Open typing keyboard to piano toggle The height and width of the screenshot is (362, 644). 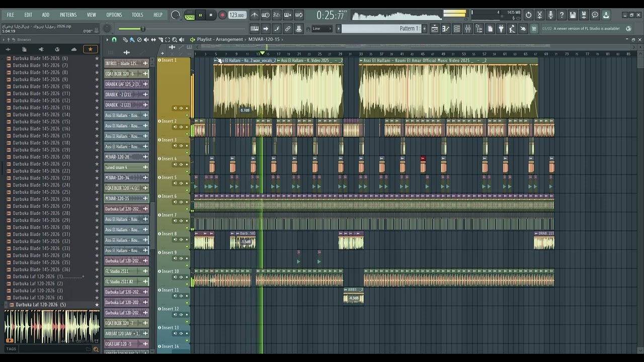tap(255, 29)
